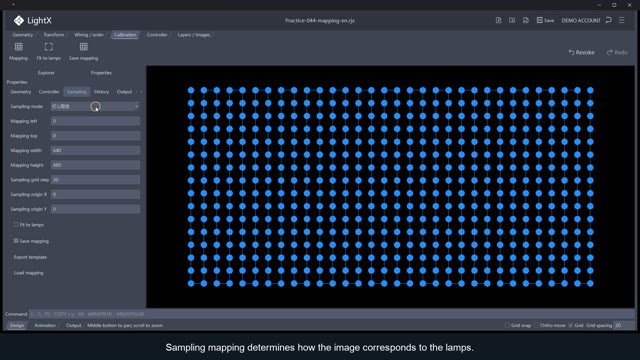
Task: Click the Command input line
Action: tap(331, 314)
